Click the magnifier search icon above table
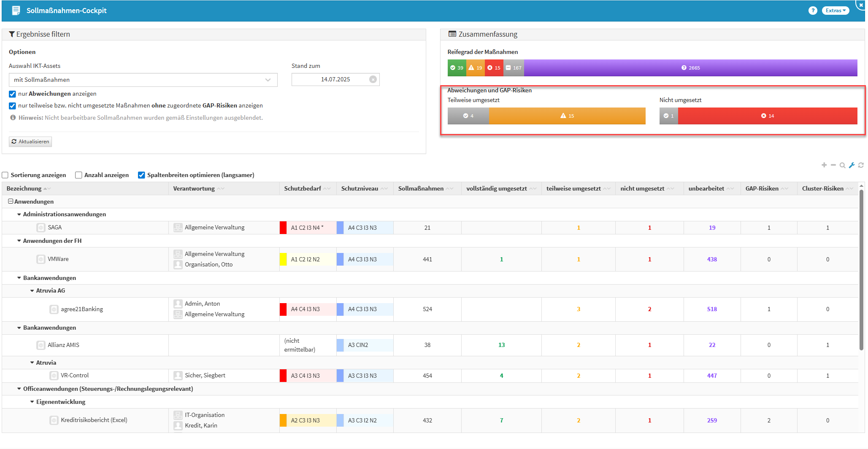 point(842,165)
